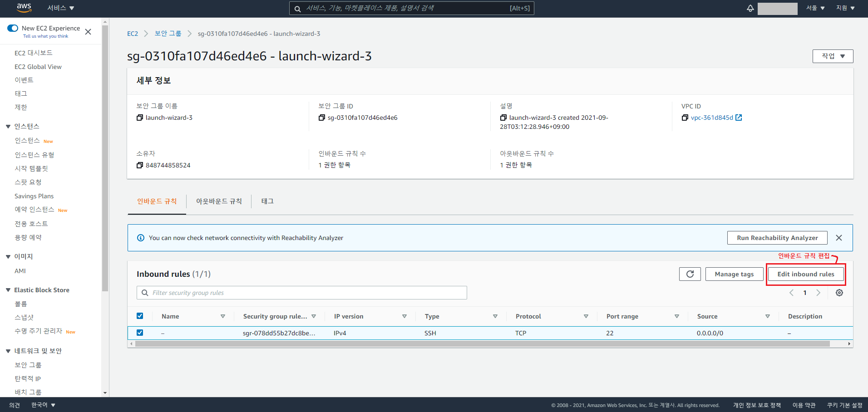Open EC2 대시보드 in sidebar
Image resolution: width=868 pixels, height=412 pixels.
(x=34, y=53)
